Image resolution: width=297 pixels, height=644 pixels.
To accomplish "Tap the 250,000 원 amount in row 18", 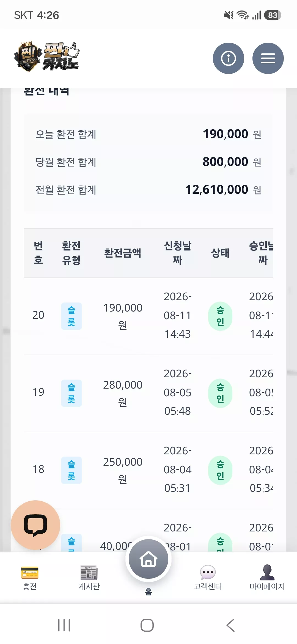I will (x=123, y=470).
